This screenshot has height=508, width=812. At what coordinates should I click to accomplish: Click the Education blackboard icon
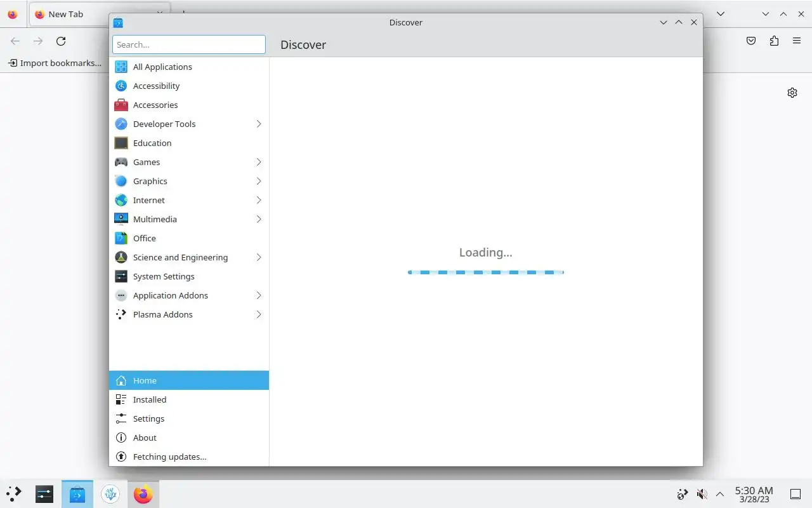[x=121, y=143]
